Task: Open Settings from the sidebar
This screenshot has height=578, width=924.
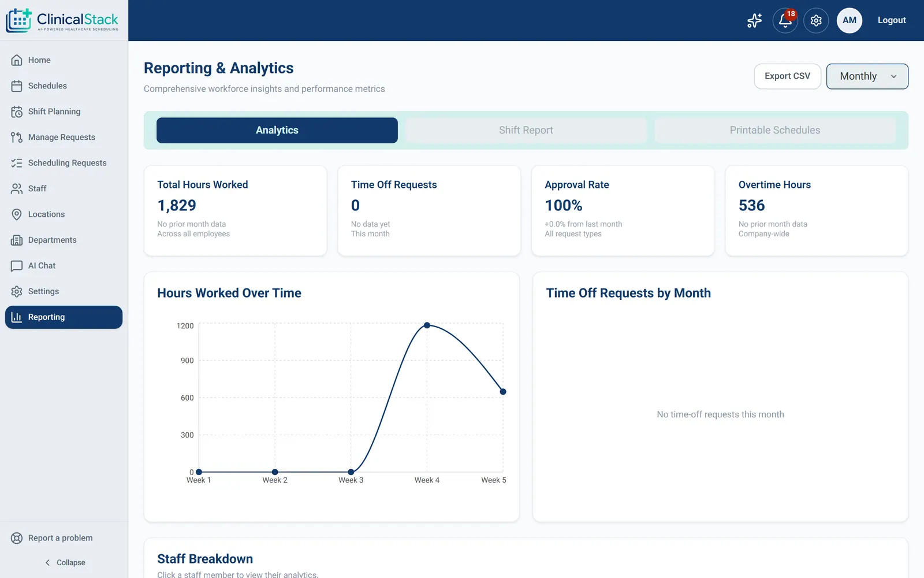Action: tap(64, 291)
